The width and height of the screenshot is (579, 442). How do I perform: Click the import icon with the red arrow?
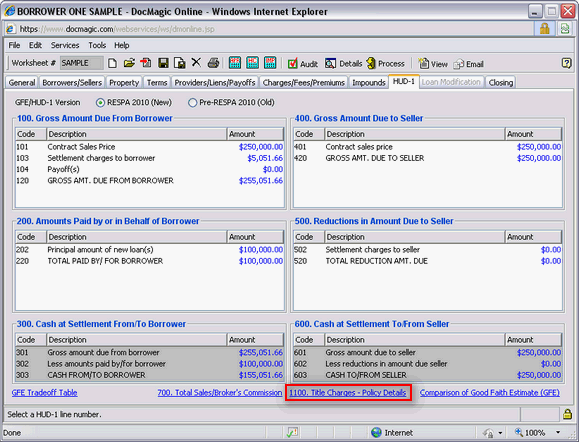(146, 64)
